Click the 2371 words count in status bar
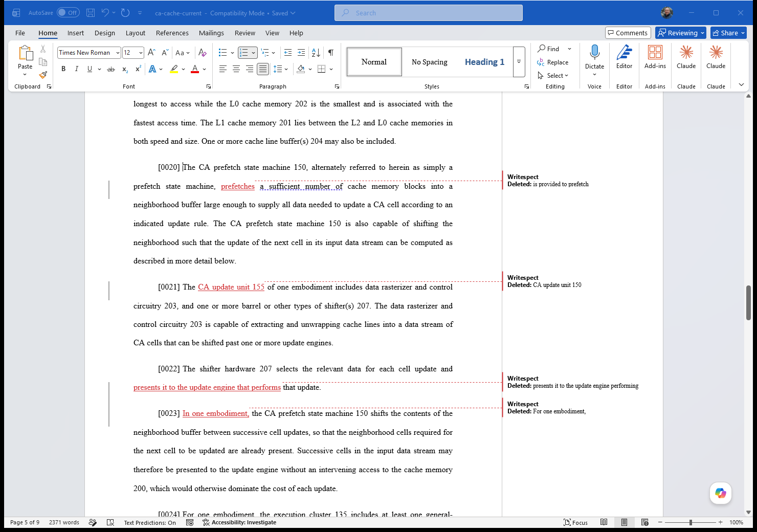 click(64, 522)
